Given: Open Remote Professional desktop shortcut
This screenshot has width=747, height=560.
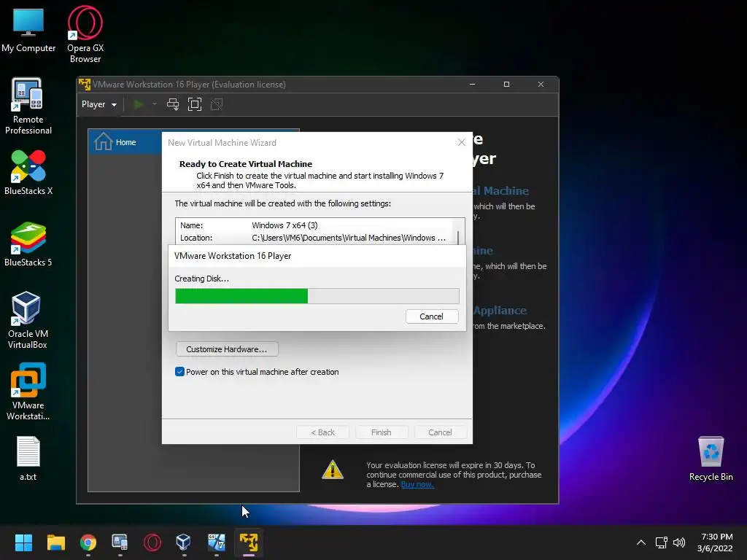Looking at the screenshot, I should point(28,106).
